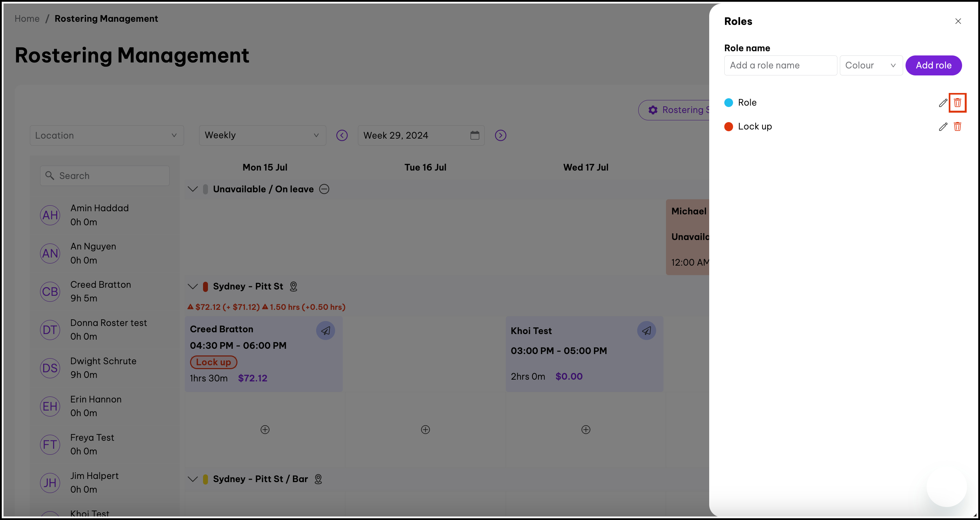This screenshot has height=520, width=980.
Task: Go to the next week arrow
Action: (x=500, y=135)
